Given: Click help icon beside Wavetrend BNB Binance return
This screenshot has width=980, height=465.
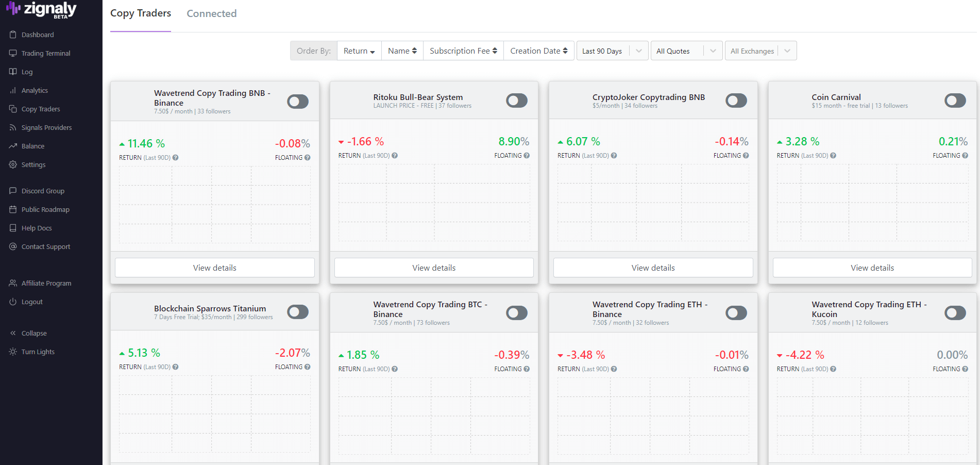Looking at the screenshot, I should [175, 158].
